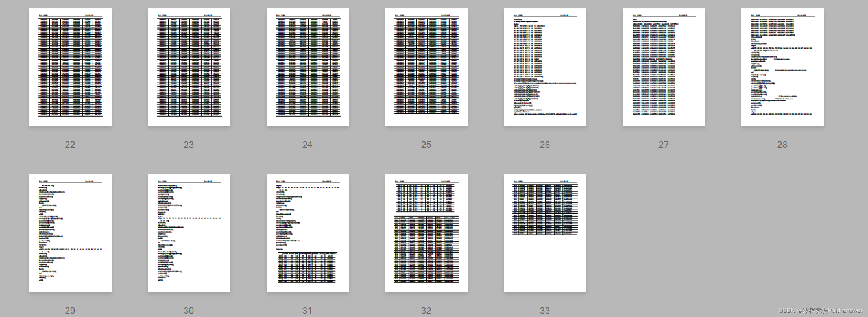Select the page 24 thumbnail
This screenshot has width=868, height=317.
[x=307, y=67]
